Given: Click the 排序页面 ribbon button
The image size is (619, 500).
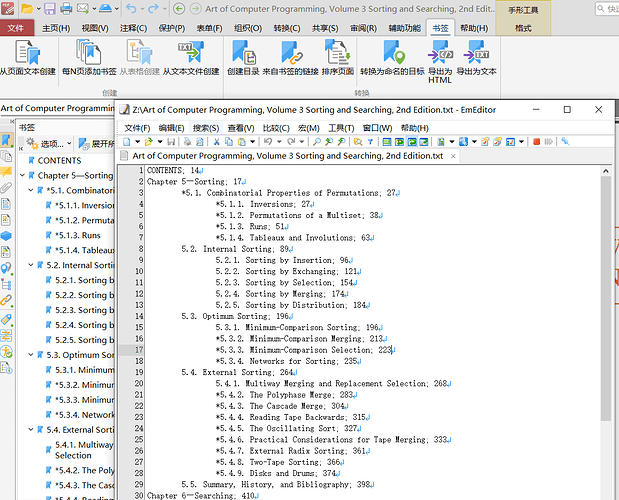Looking at the screenshot, I should [x=338, y=58].
